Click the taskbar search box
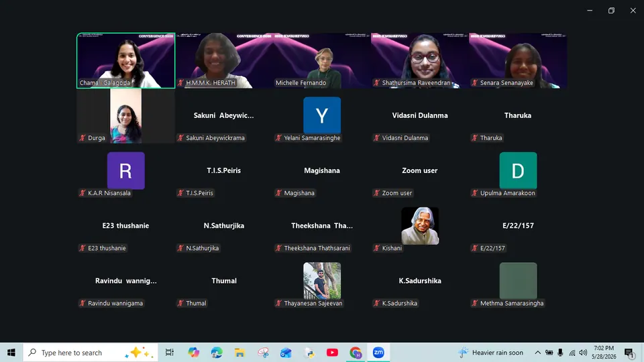644x362 pixels. [x=91, y=353]
